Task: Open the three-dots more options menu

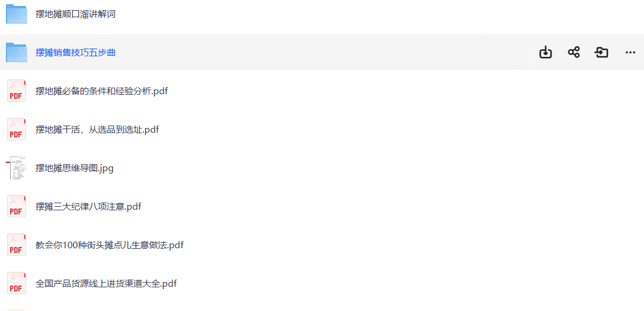Action: pos(630,53)
